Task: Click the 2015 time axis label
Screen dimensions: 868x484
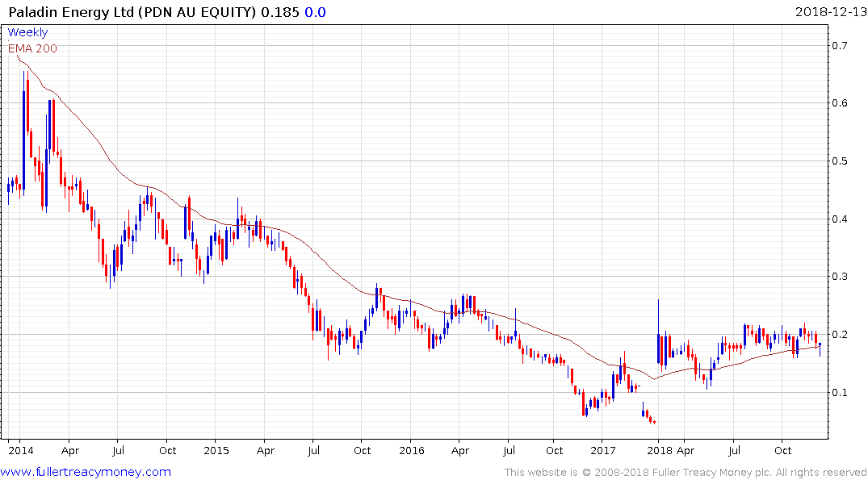Action: tap(216, 450)
